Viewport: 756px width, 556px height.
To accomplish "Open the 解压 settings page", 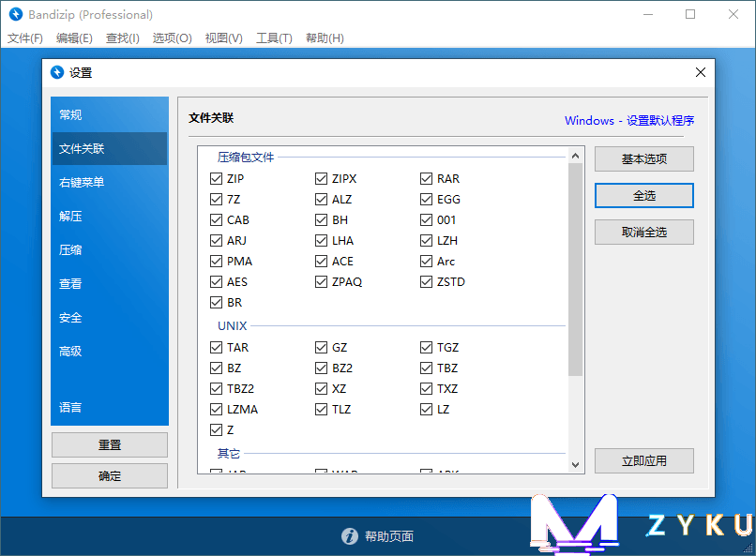I will click(110, 216).
